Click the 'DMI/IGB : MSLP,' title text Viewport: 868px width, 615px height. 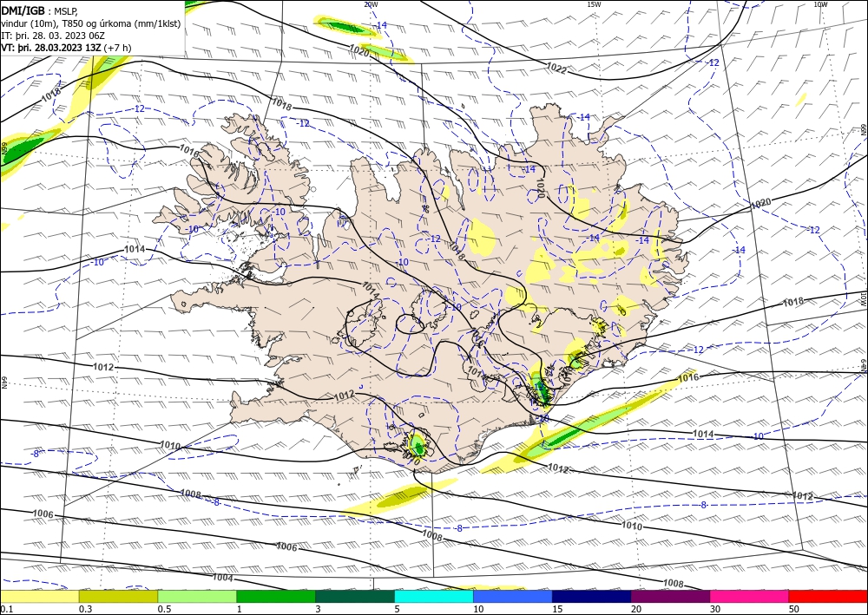click(x=40, y=10)
